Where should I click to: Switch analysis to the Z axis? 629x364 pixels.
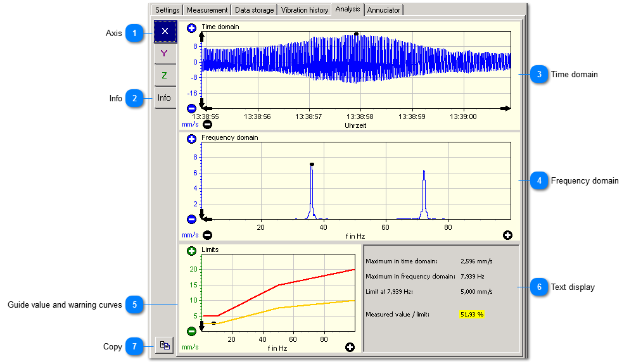coord(165,75)
